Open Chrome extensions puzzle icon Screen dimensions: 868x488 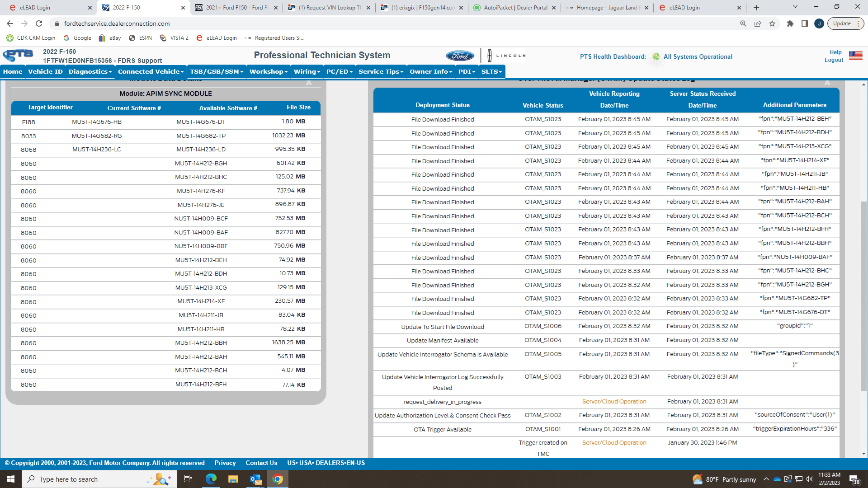(790, 23)
